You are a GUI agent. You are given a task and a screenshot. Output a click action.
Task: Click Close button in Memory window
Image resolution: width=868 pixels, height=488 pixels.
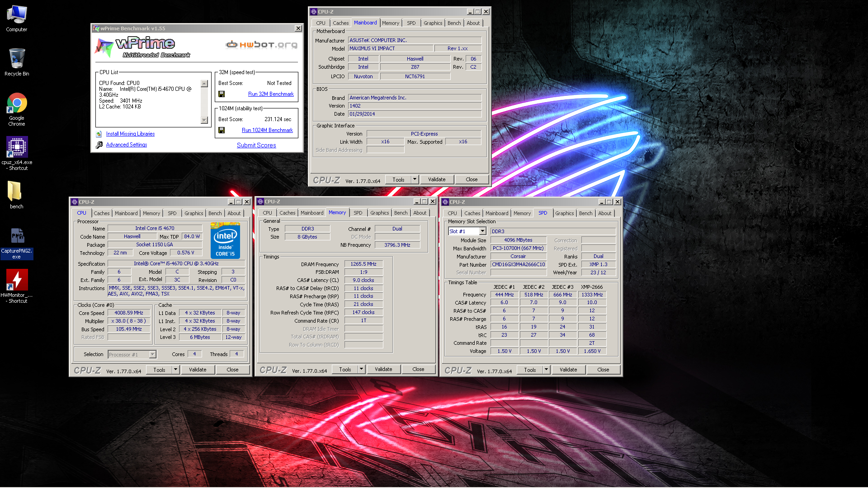click(418, 369)
